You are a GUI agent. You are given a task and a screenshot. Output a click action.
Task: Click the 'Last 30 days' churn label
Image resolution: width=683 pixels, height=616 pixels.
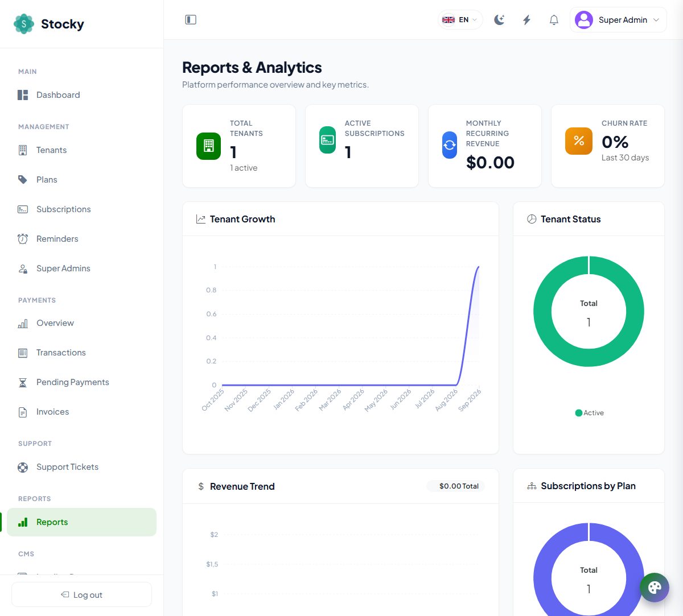click(625, 158)
